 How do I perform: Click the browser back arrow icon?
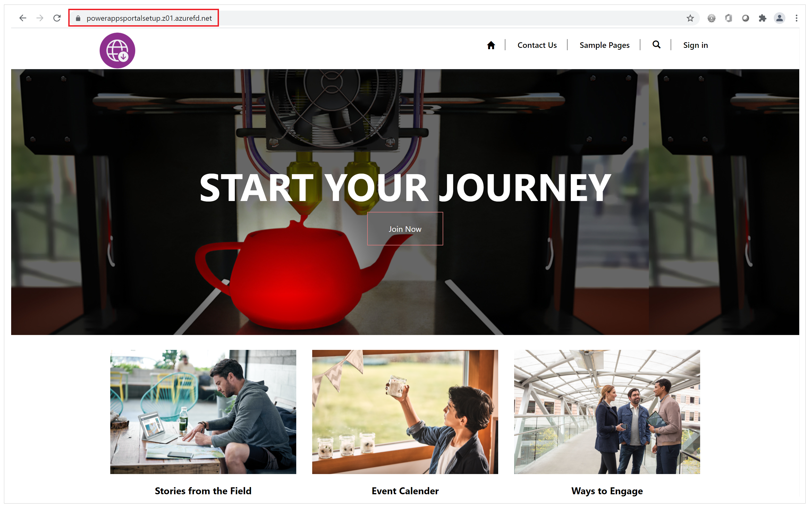pos(22,18)
